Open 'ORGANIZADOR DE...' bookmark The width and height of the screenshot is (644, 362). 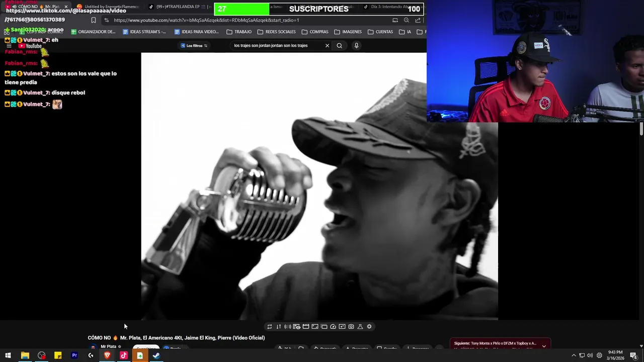tap(93, 32)
